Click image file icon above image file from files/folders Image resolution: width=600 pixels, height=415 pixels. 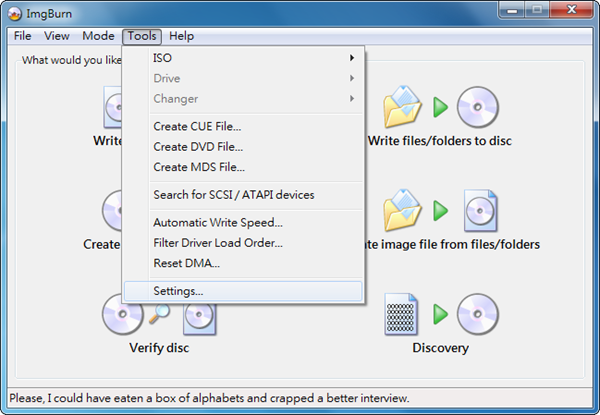pyautogui.click(x=480, y=210)
